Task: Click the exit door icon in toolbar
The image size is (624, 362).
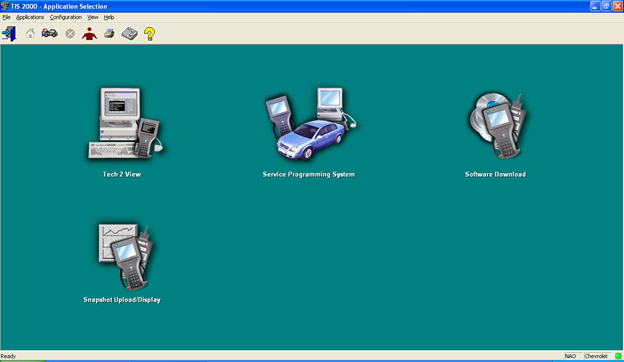Action: (x=9, y=34)
